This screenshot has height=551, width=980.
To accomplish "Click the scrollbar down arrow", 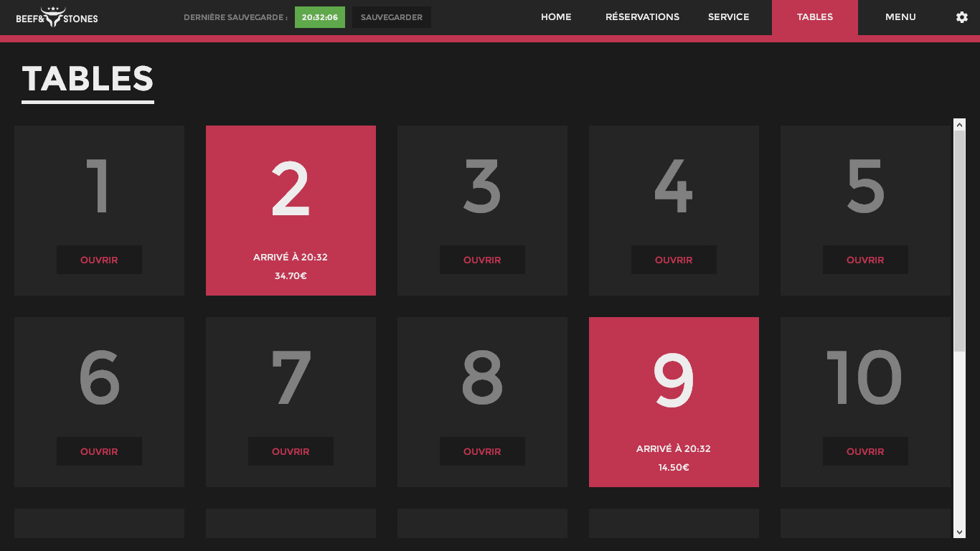I will (959, 532).
